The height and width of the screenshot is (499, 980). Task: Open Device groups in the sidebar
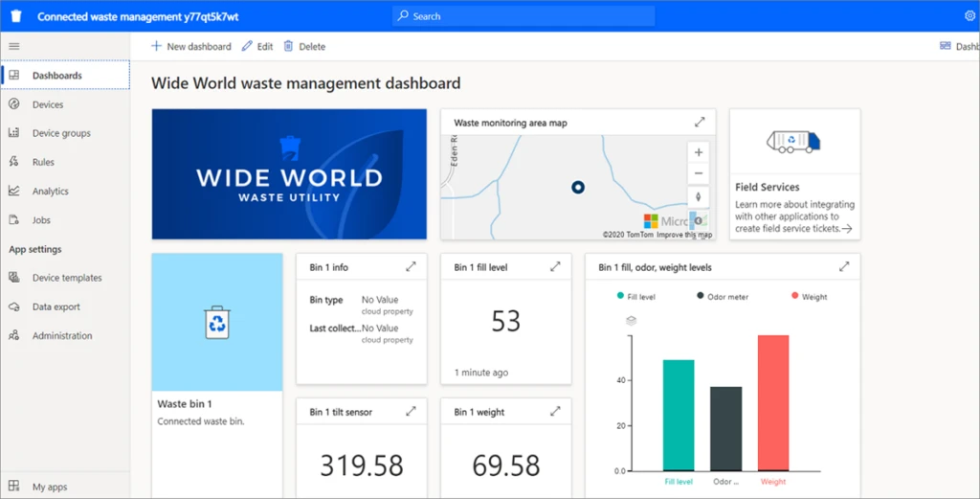tap(66, 133)
